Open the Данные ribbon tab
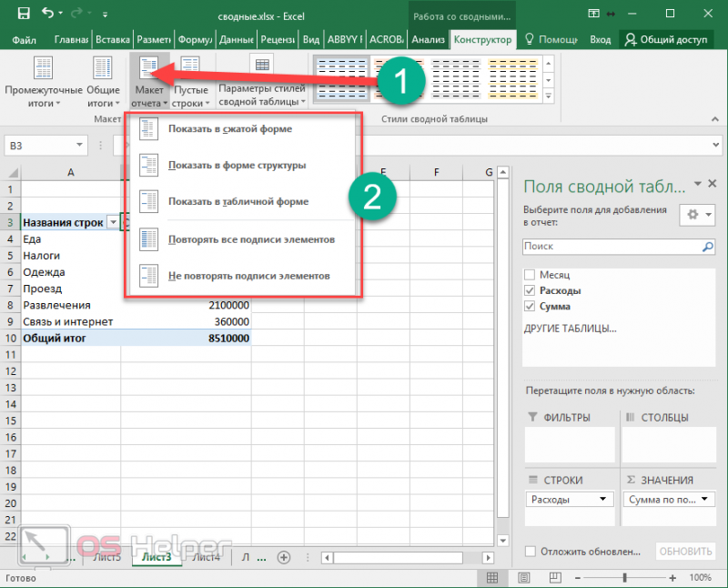 [237, 40]
